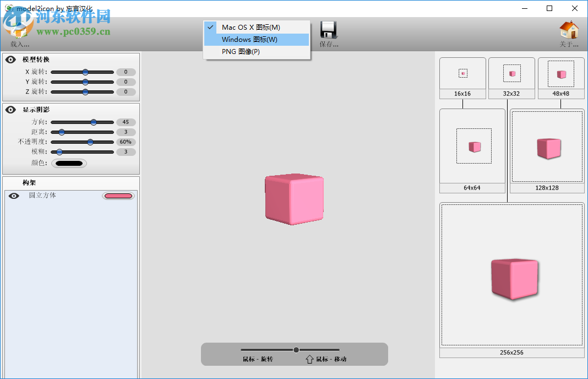The width and height of the screenshot is (588, 379).
Task: Click the 模糊 slider handle
Action: (59, 152)
